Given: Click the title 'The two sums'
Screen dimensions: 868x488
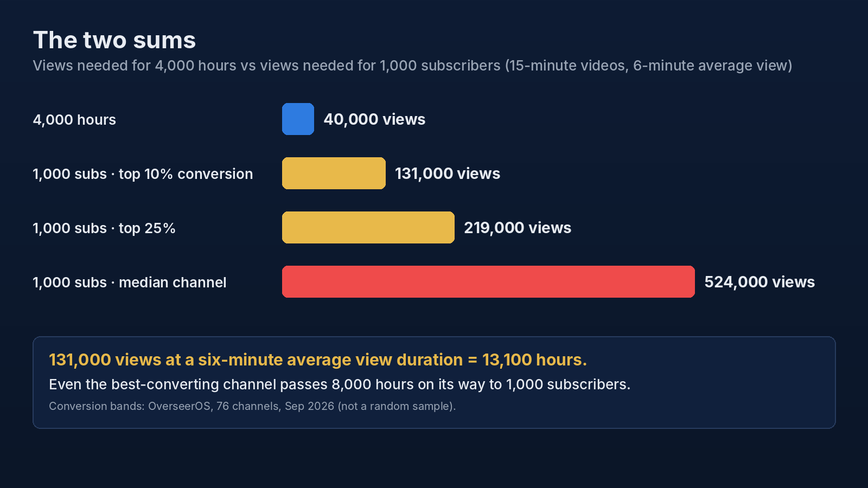Looking at the screenshot, I should coord(114,40).
